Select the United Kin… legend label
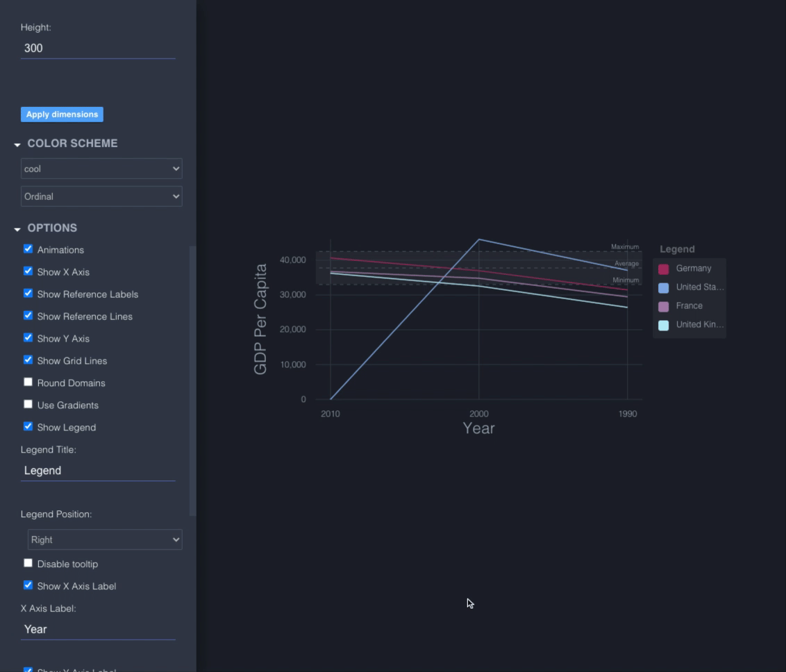Image resolution: width=786 pixels, height=672 pixels. coord(700,325)
